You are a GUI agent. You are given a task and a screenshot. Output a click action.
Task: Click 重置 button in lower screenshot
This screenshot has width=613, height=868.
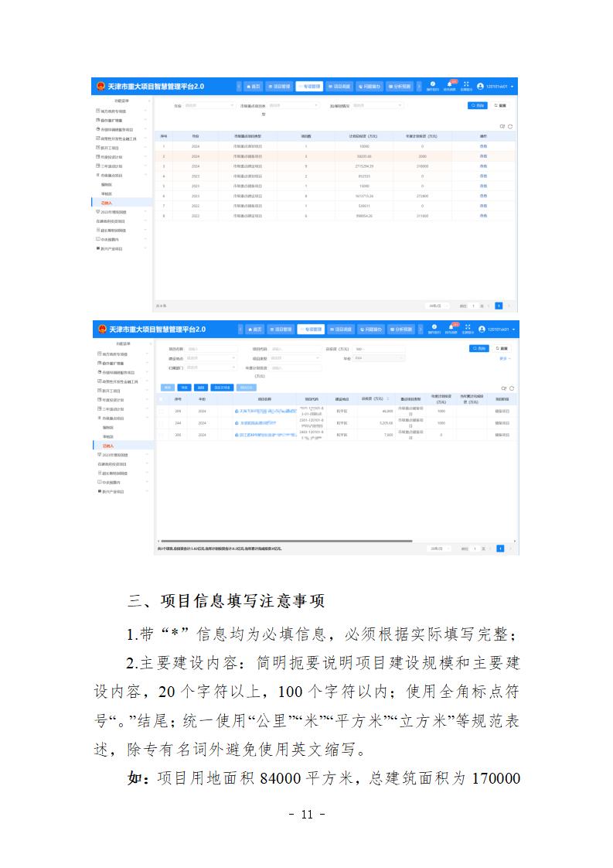coord(502,348)
